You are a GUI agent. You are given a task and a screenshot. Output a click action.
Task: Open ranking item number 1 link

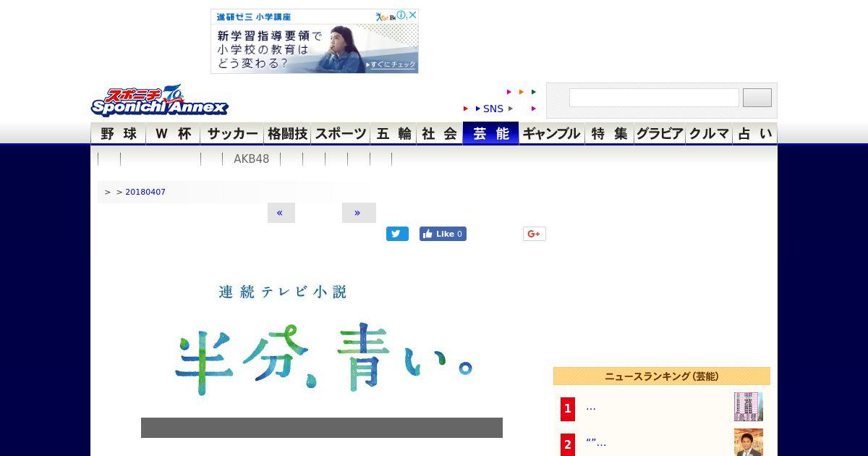point(591,408)
